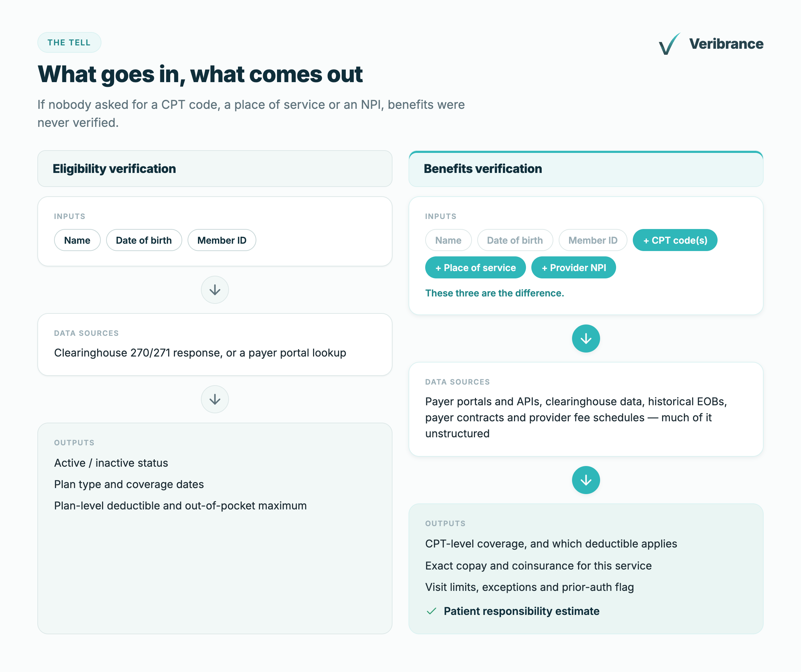The height and width of the screenshot is (672, 801).
Task: Click the first gray down arrow under Eligibility inputs
Action: (x=215, y=290)
